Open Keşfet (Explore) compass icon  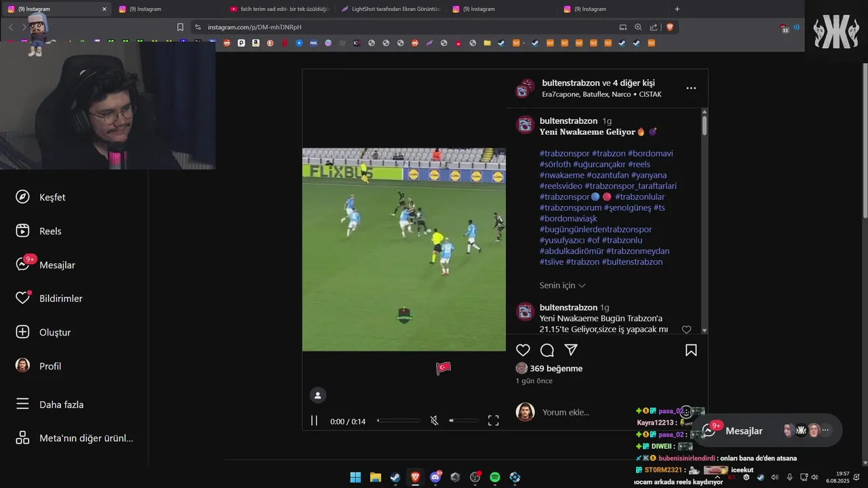pyautogui.click(x=22, y=197)
